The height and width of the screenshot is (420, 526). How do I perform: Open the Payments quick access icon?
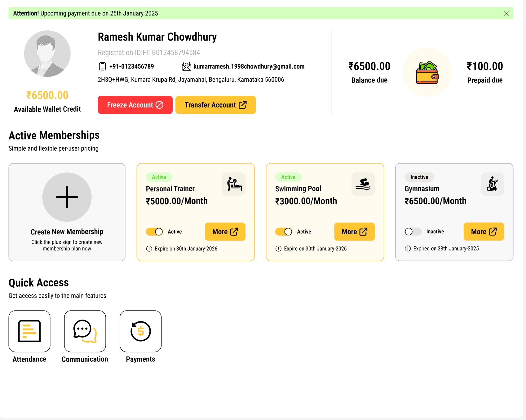point(140,331)
